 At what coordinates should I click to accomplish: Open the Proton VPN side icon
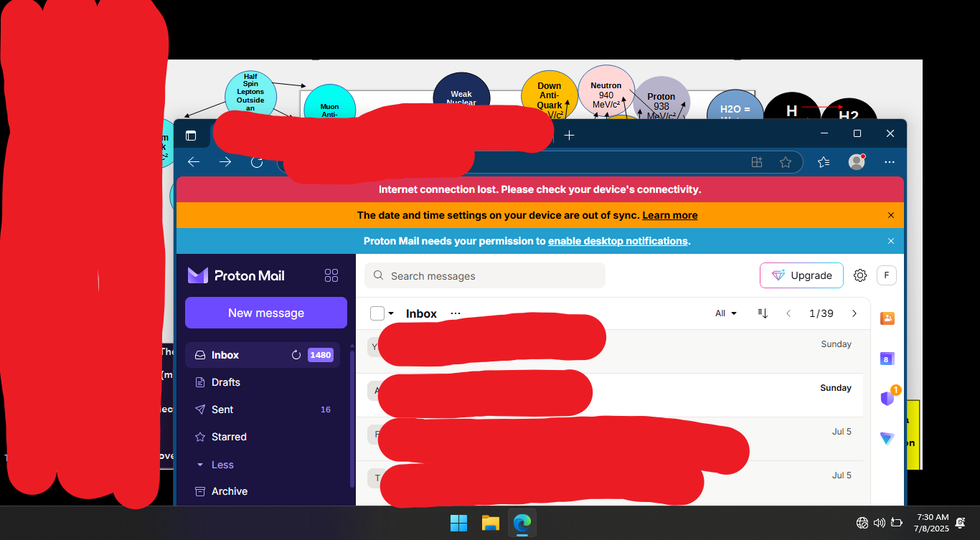[887, 439]
